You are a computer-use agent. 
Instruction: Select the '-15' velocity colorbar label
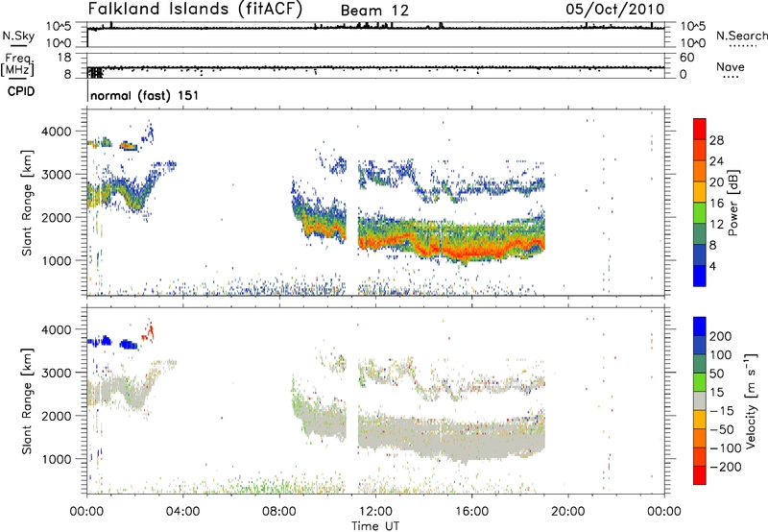pos(721,410)
